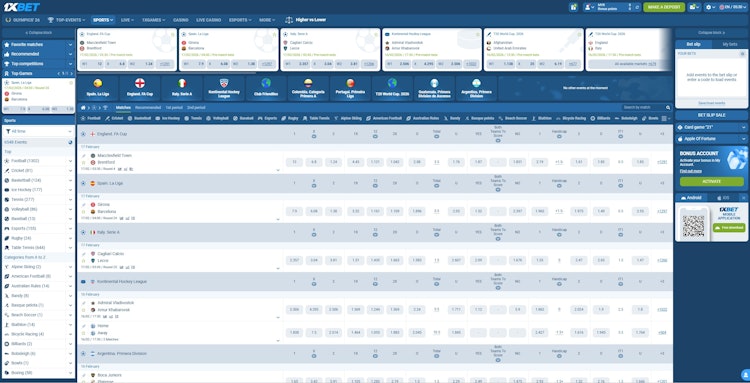Filter by Basketball in sports strip
The height and width of the screenshot is (383, 750).
139,118
